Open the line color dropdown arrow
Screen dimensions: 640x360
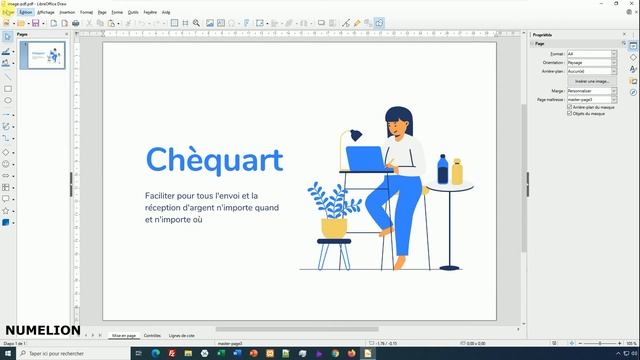click(13, 52)
